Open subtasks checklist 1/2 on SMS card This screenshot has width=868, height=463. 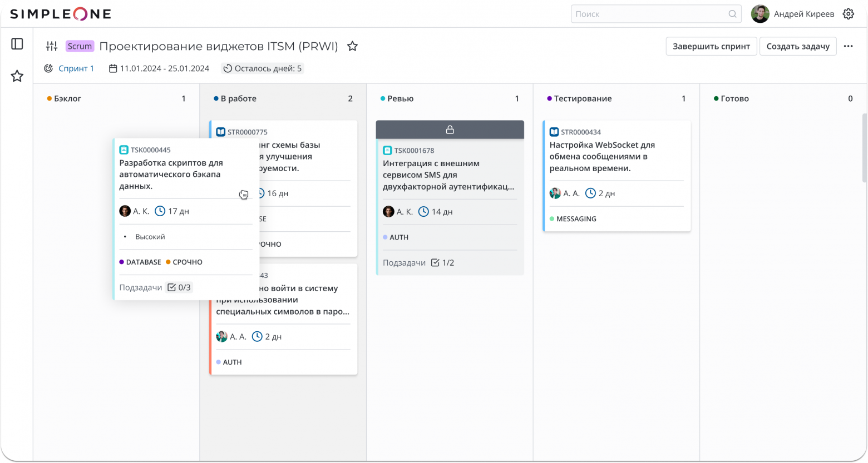[x=443, y=262]
